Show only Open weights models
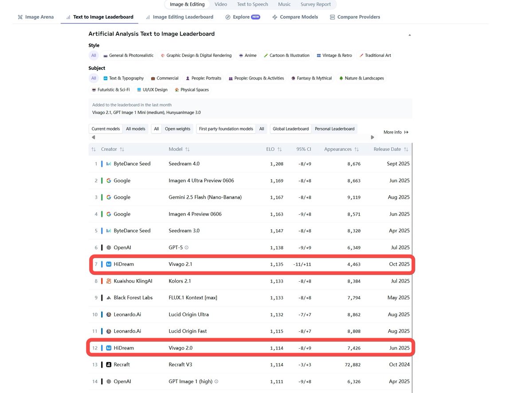This screenshot has width=532, height=393. (178, 129)
